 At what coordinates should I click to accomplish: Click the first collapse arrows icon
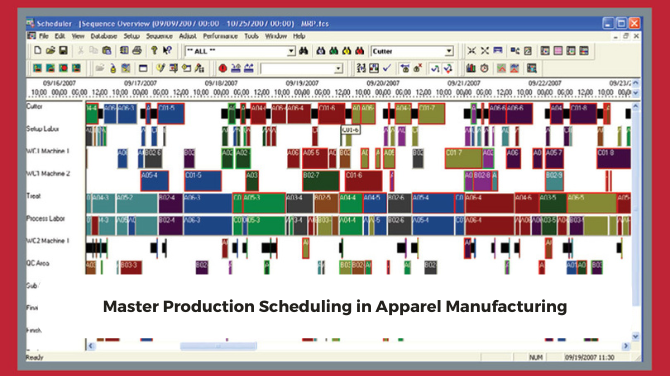click(471, 51)
